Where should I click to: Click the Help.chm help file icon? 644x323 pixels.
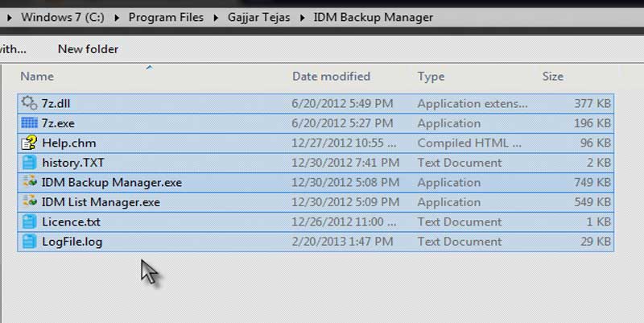(x=29, y=143)
